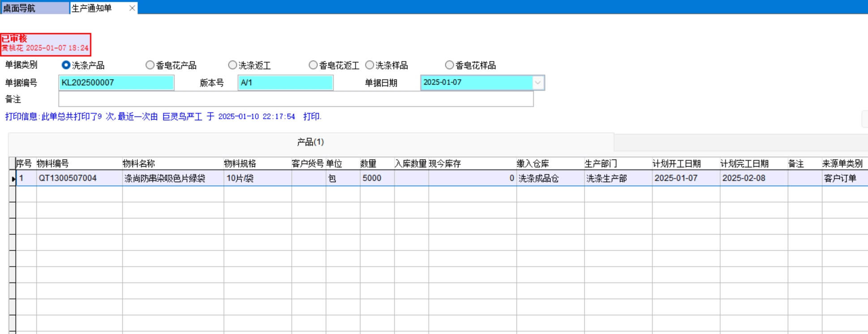868x334 pixels.
Task: Click into the 备注 text field
Action: tap(295, 99)
